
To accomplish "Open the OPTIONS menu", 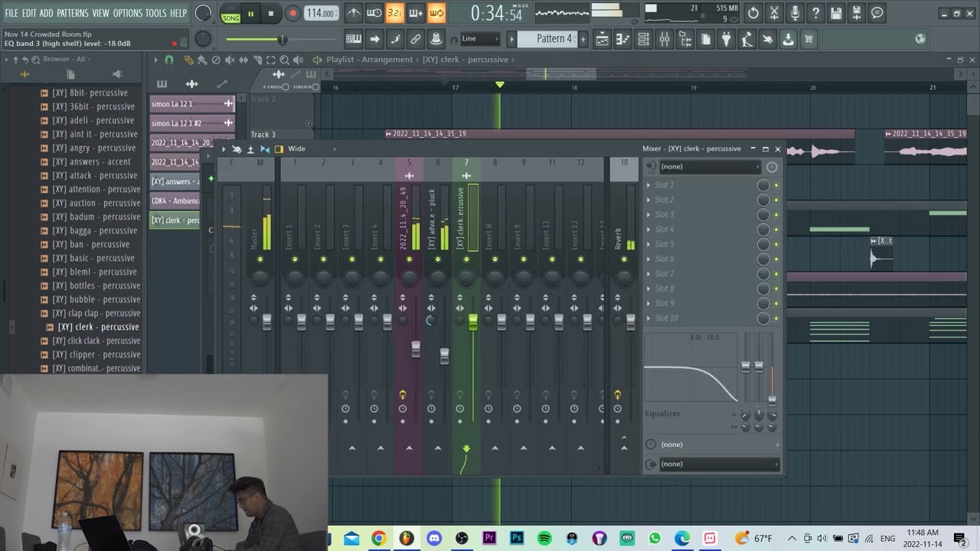I will (x=128, y=13).
